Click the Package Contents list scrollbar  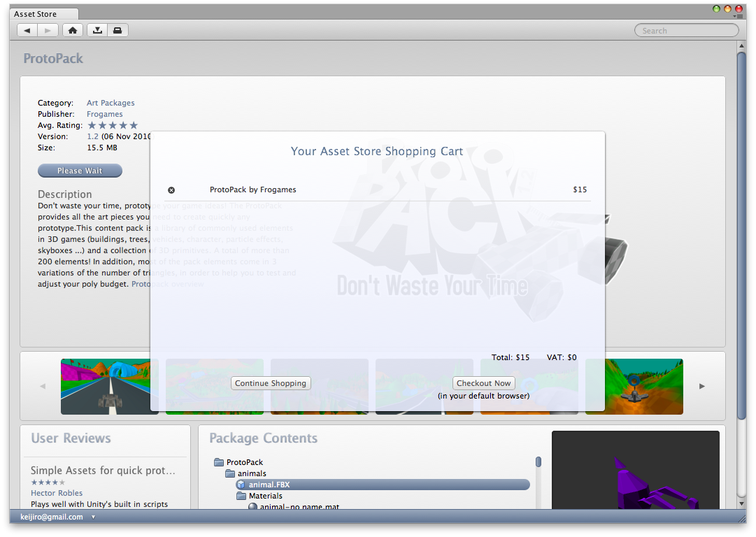(538, 461)
